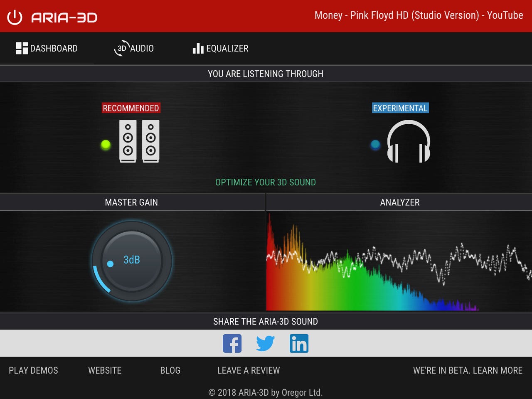Screen dimensions: 532x399
Task: Click the 2018 ARIA-3D copyright text
Action: coord(266,392)
